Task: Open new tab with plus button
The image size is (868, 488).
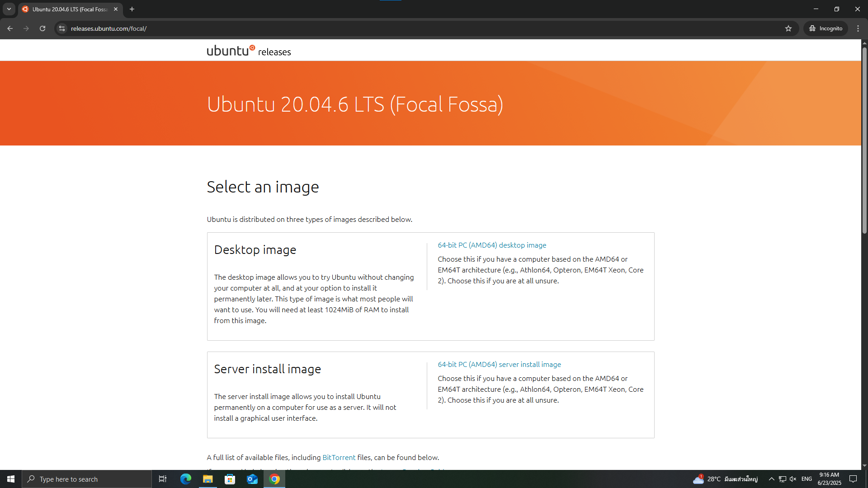Action: (x=132, y=9)
